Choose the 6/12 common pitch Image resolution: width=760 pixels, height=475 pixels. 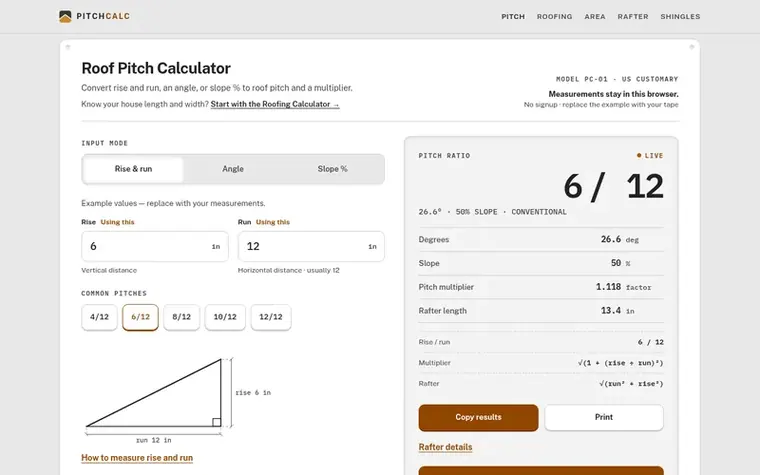tap(141, 317)
